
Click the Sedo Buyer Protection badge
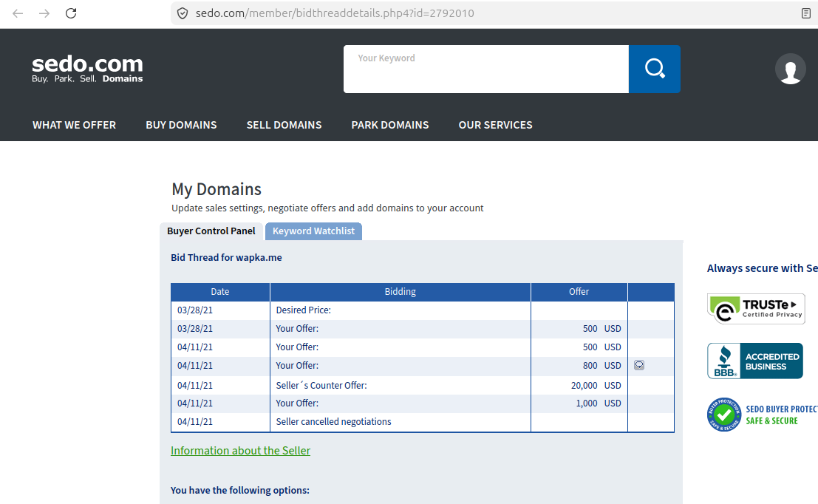coord(762,415)
